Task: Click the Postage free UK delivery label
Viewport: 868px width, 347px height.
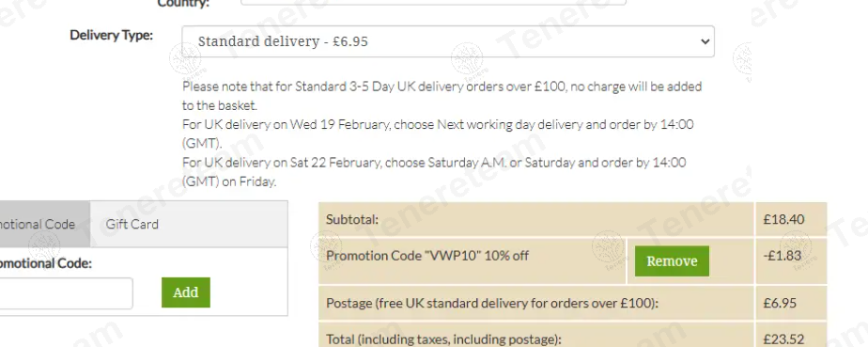Action: [x=492, y=303]
